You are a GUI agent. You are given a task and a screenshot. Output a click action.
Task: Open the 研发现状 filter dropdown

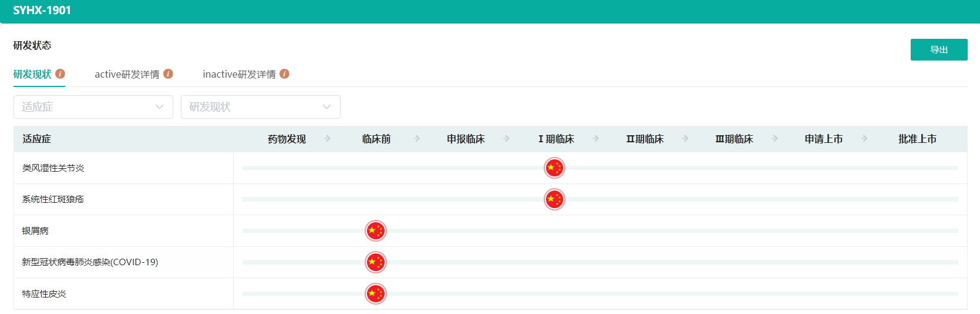[261, 107]
